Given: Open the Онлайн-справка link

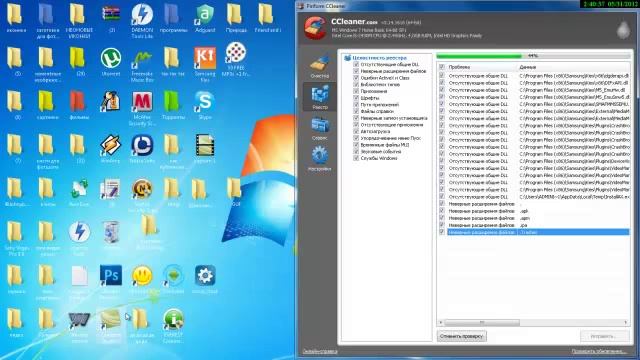Looking at the screenshot, I should tap(320, 351).
